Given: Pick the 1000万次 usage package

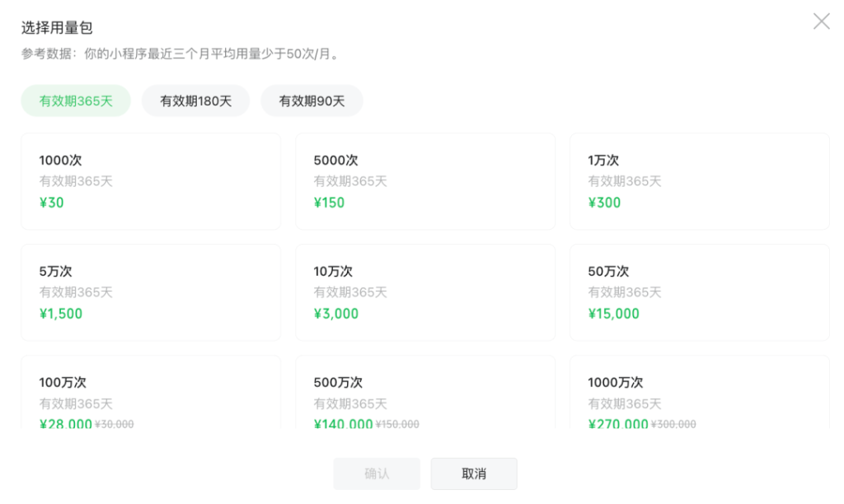Looking at the screenshot, I should pos(700,395).
